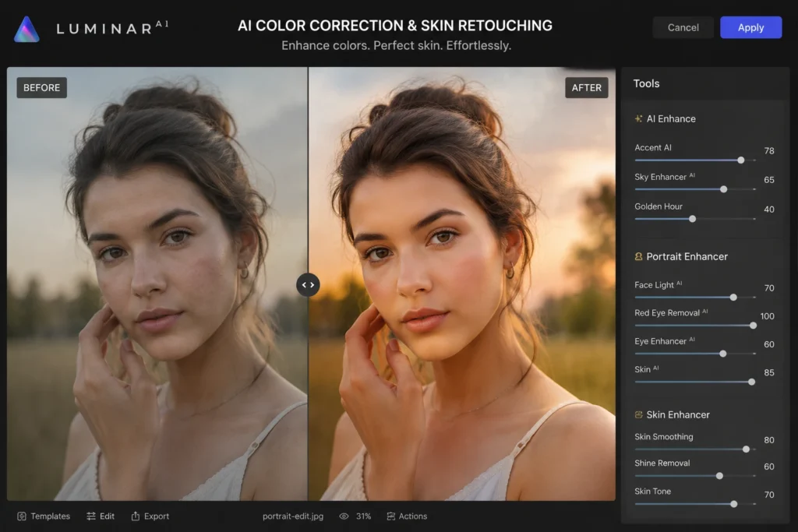
Task: Switch to the Edit tab
Action: (101, 516)
